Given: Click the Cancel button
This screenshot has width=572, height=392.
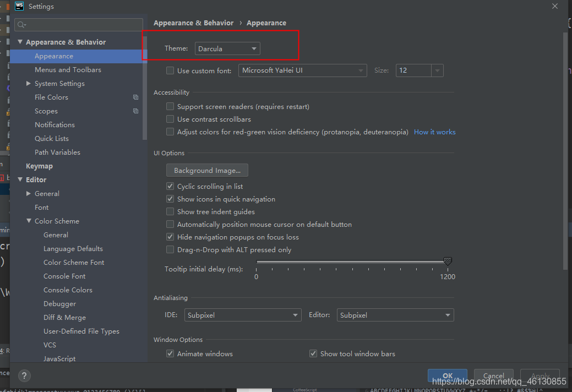Looking at the screenshot, I should 494,375.
